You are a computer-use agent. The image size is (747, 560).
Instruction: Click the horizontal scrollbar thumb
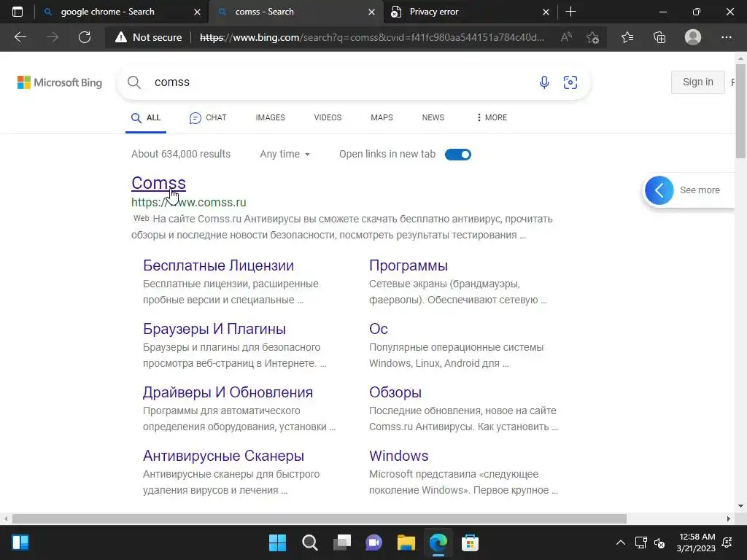click(320, 518)
